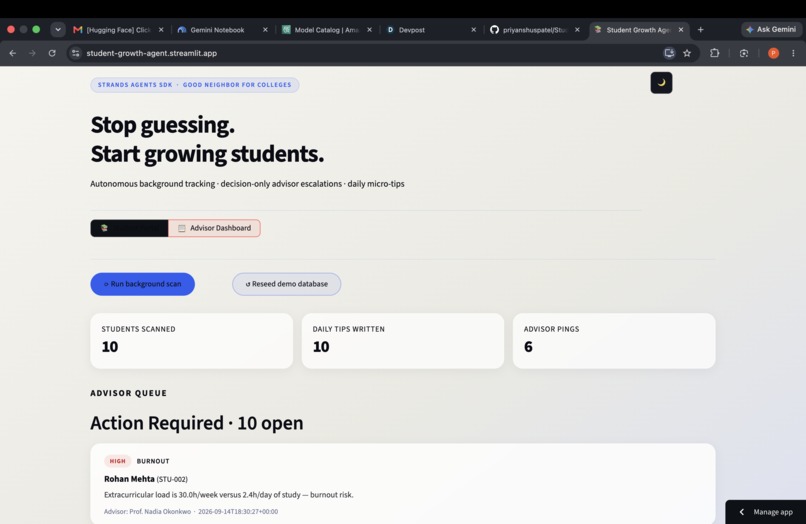
Task: Select the dark tab with books icon
Action: pos(129,228)
